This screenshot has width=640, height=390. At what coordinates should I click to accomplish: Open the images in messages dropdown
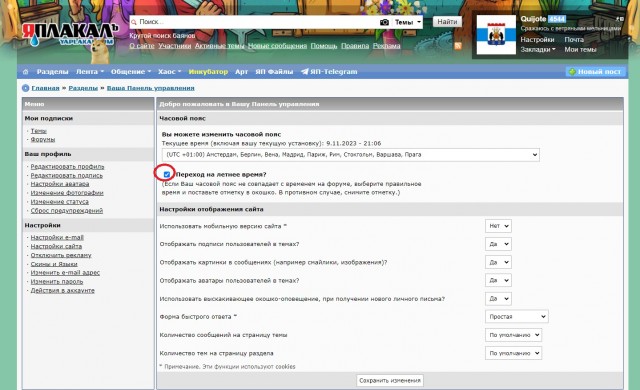pyautogui.click(x=498, y=262)
